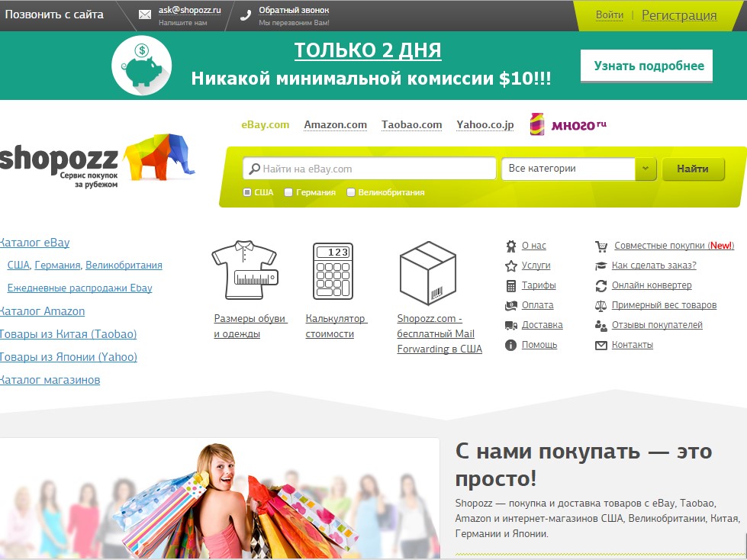747x560 pixels.
Task: Tick the Германия checkbox
Action: (288, 192)
